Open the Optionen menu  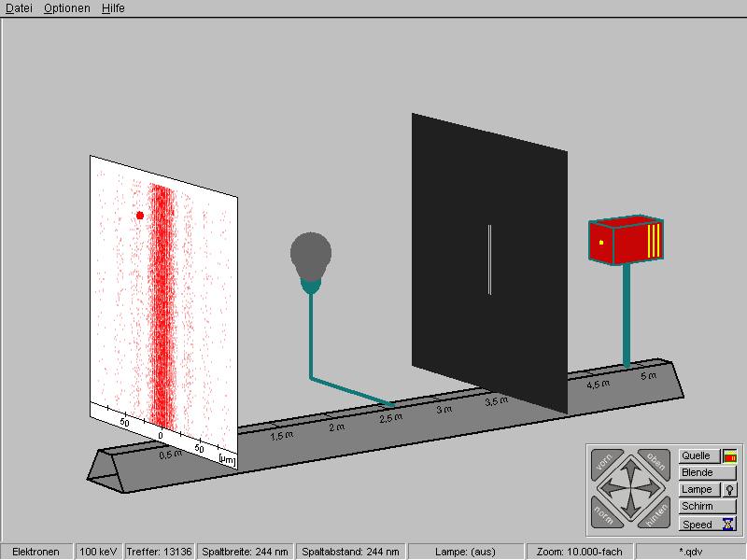[67, 8]
